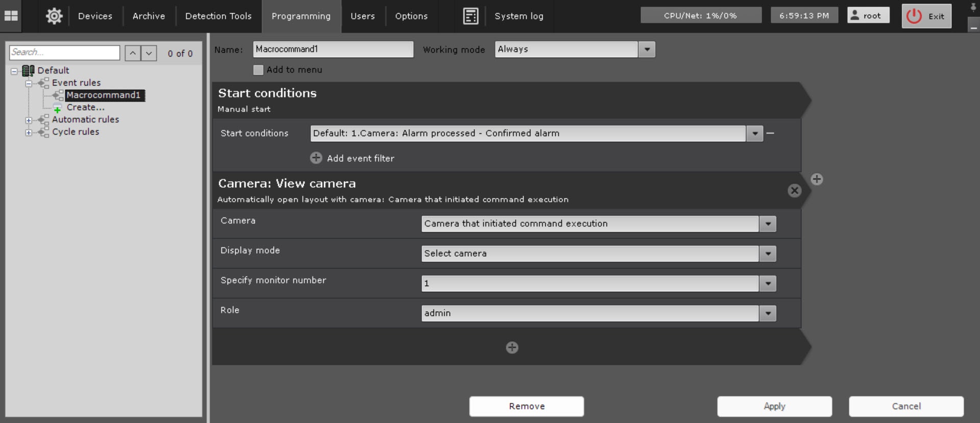980x423 pixels.
Task: Jump to previous search result arrow
Action: pos(133,53)
